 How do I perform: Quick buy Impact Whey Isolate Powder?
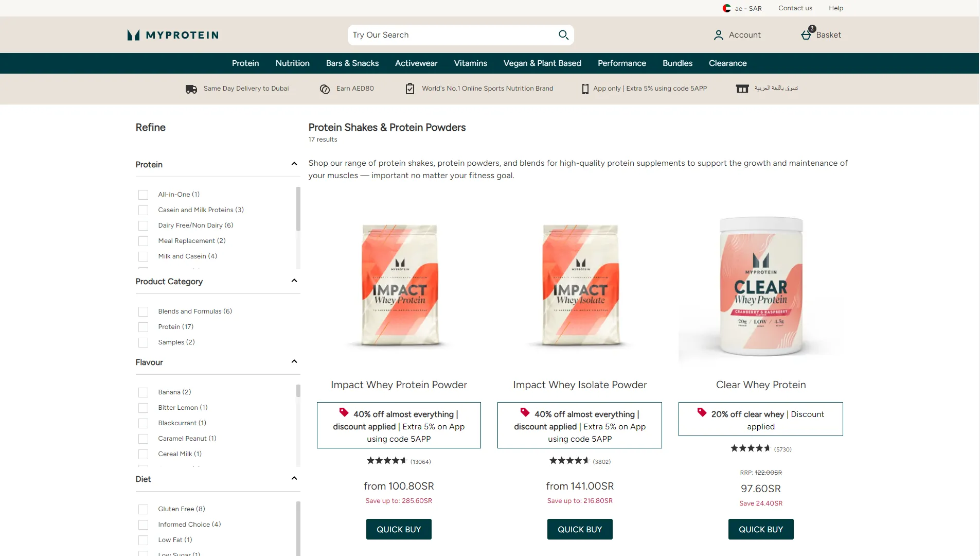point(580,529)
